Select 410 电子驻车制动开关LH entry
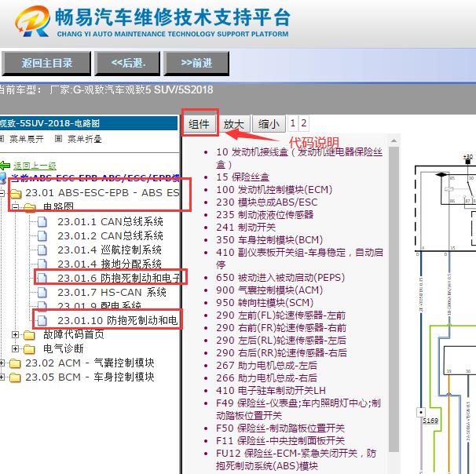The image size is (476, 474). (271, 391)
